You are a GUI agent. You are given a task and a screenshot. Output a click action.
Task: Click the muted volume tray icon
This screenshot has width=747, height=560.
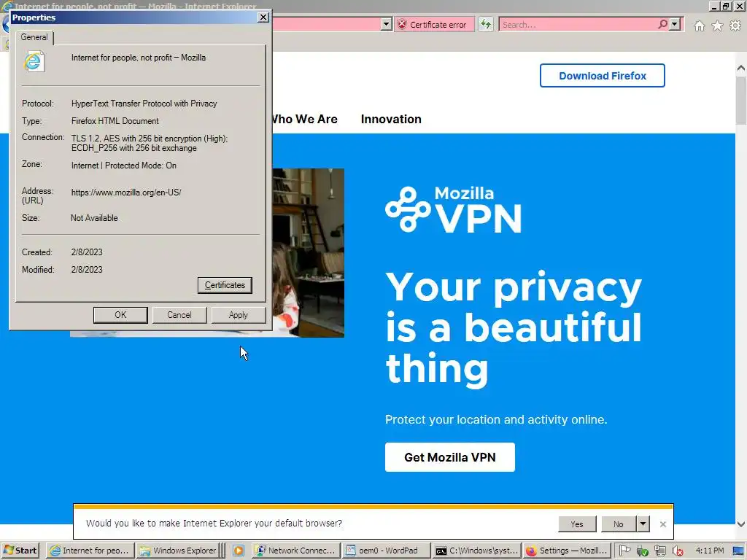click(x=677, y=551)
